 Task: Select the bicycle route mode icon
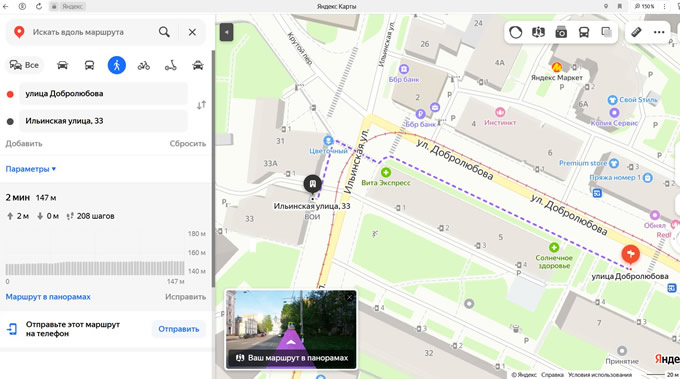coord(144,65)
